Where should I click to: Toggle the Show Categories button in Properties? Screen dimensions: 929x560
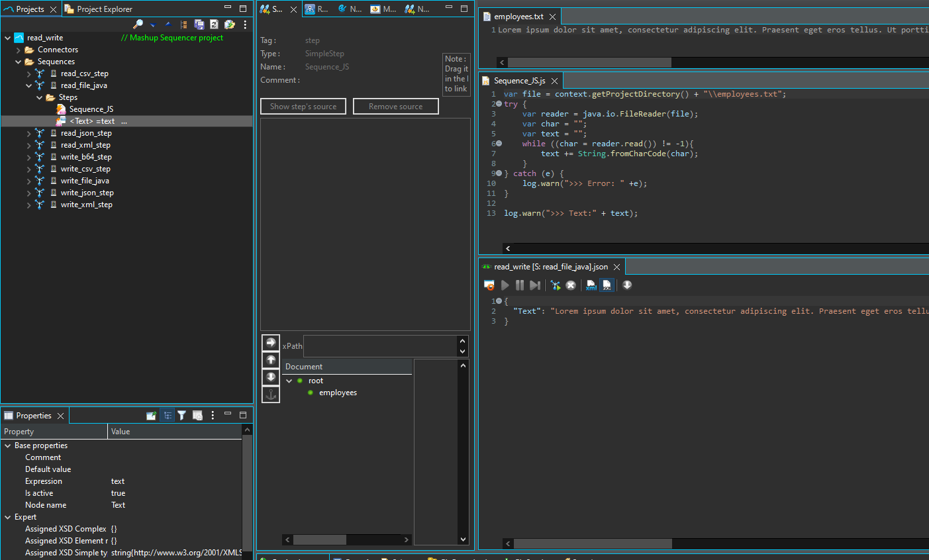pyautogui.click(x=168, y=416)
